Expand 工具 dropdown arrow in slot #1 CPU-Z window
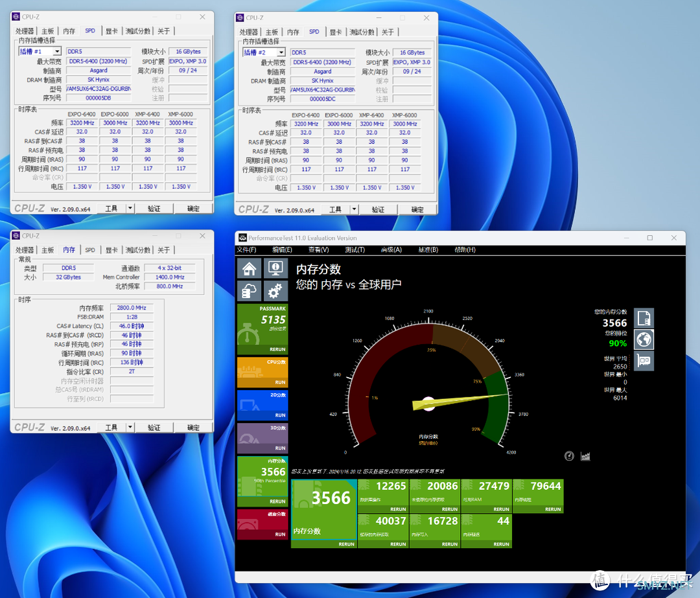 [130, 208]
